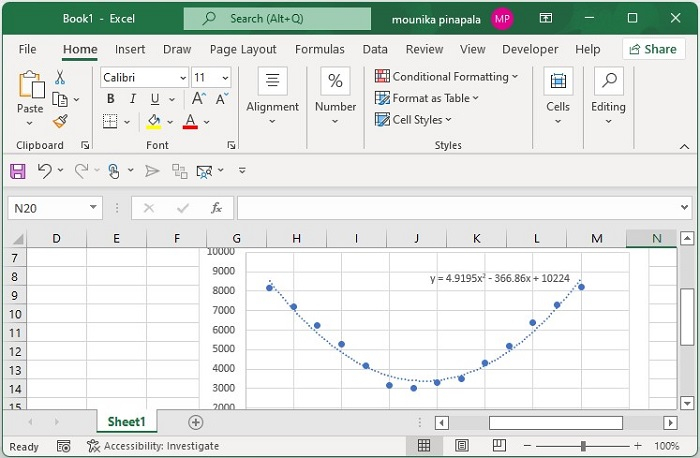The height and width of the screenshot is (458, 700).
Task: Click the yellow fill color swatch
Action: coord(153,121)
